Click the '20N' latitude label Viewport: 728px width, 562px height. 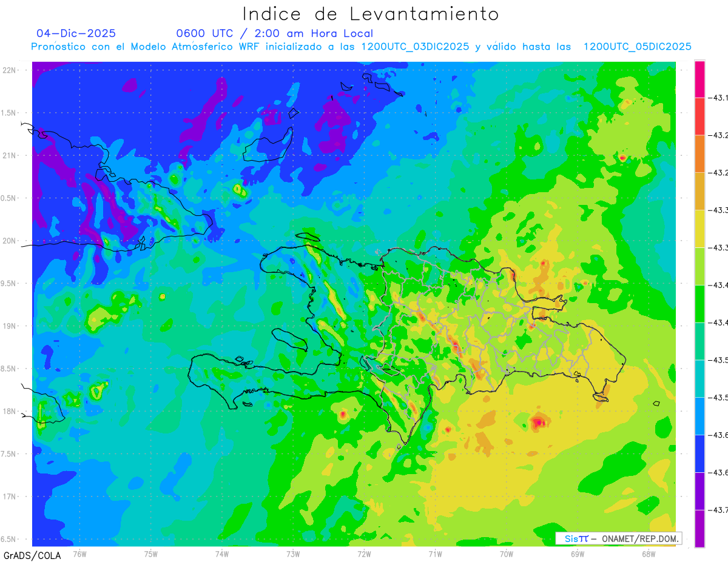[x=10, y=241]
